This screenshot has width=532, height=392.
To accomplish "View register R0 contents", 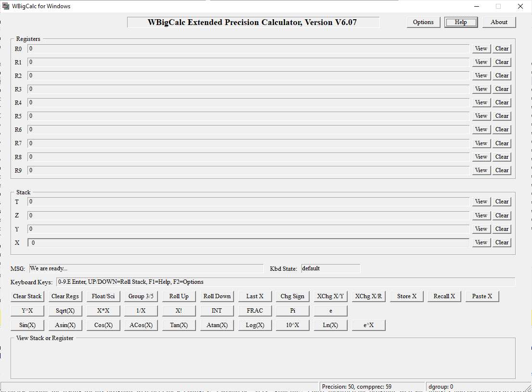I will (x=481, y=49).
